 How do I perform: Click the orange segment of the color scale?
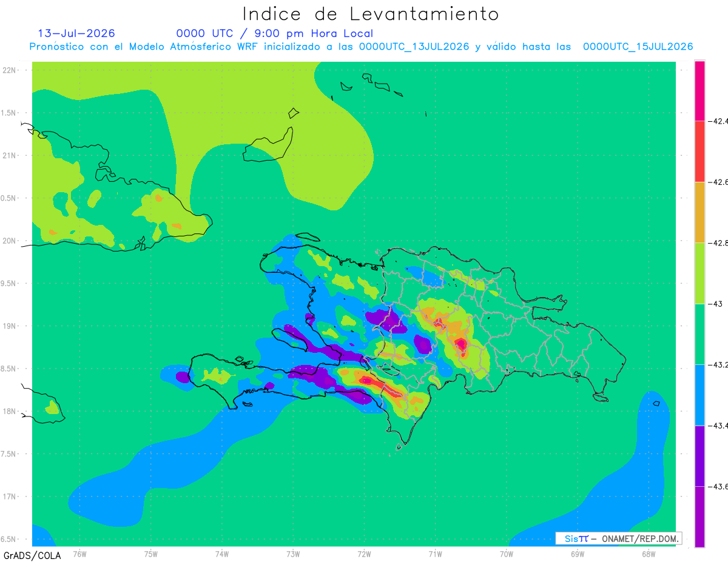699,213
